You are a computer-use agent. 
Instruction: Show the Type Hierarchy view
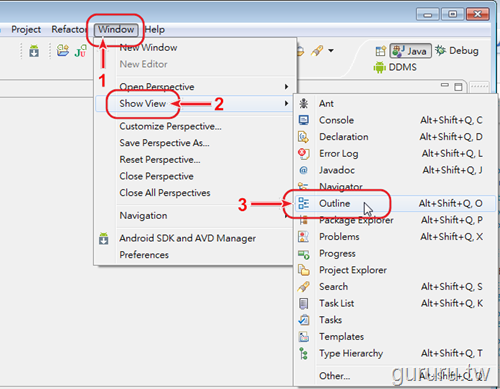point(395,353)
